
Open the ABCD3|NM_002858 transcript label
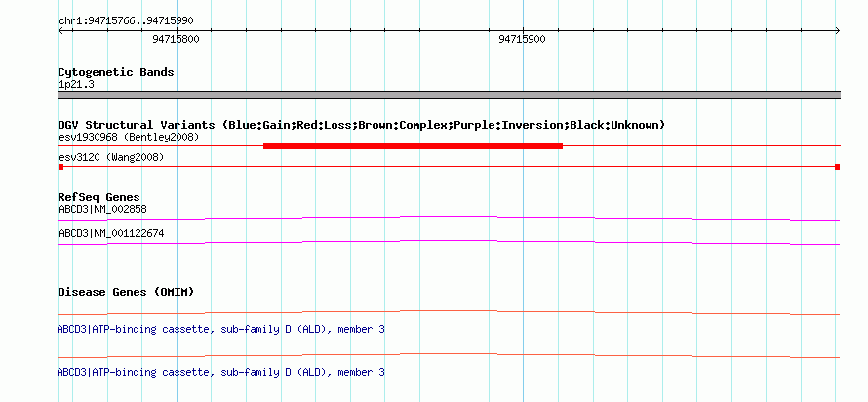coord(102,210)
